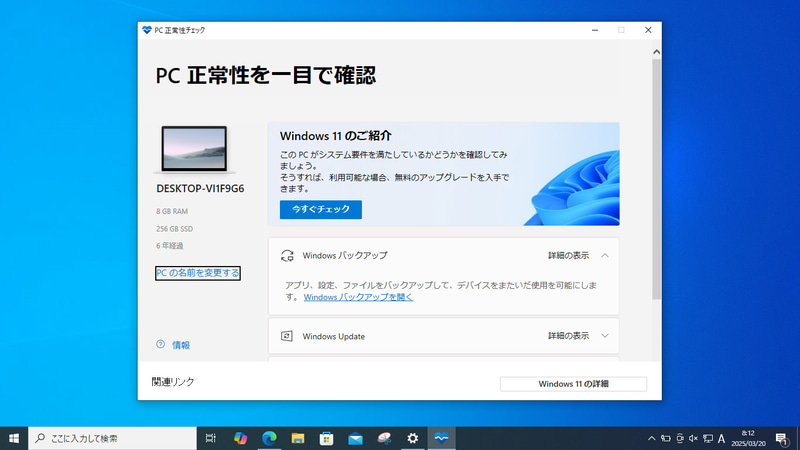Click the Windows バックアップ sync icon
This screenshot has width=800, height=450.
[x=287, y=256]
